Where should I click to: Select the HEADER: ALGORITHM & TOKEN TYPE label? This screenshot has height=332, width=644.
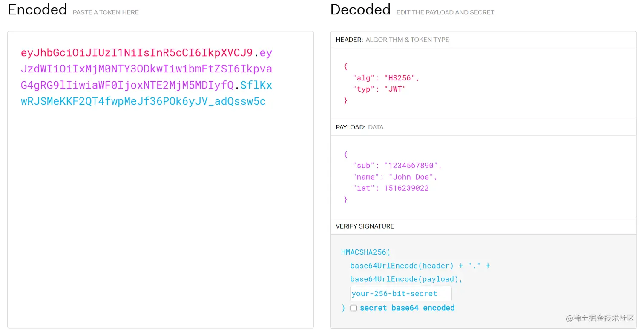pos(392,40)
